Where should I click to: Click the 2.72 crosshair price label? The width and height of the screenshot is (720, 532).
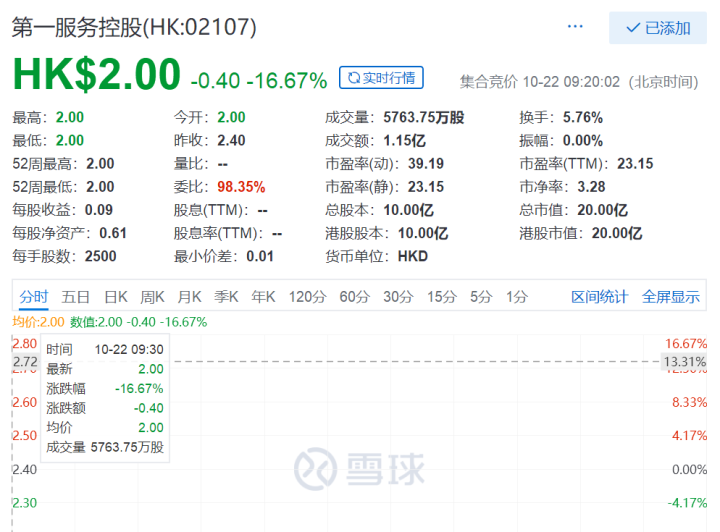[x=25, y=362]
